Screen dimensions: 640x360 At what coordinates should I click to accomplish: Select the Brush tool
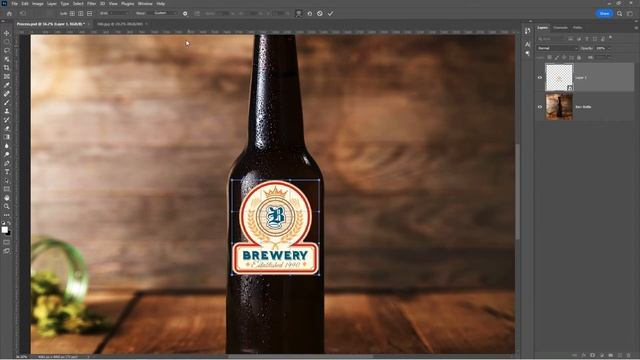coord(7,102)
